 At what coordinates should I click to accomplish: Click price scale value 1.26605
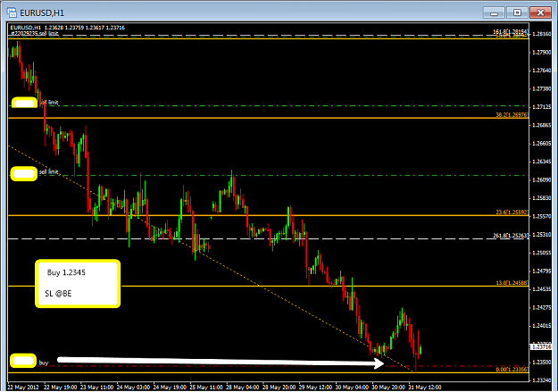click(x=541, y=144)
